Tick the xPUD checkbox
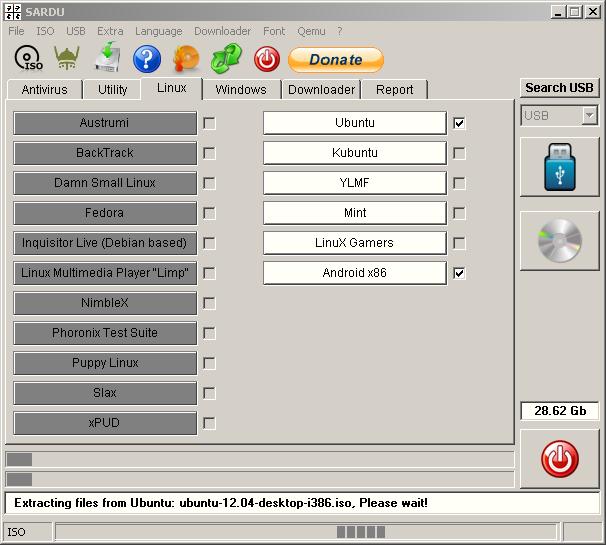This screenshot has width=606, height=545. point(209,423)
